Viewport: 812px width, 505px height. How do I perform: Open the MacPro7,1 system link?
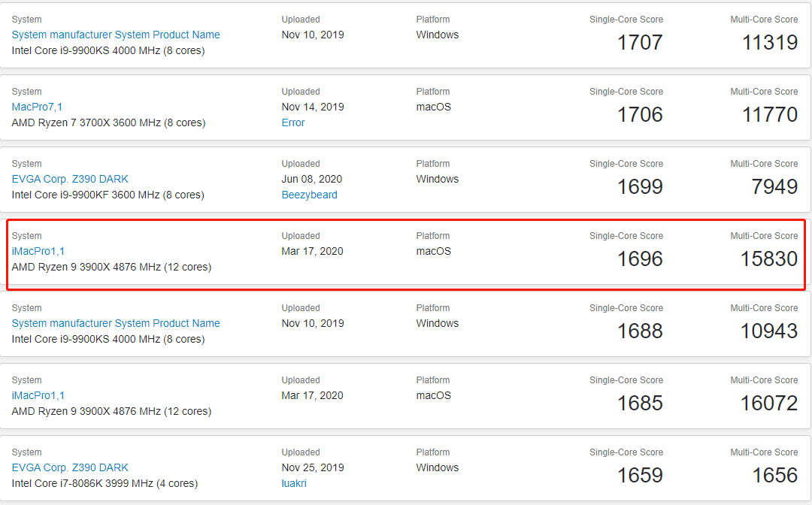click(x=37, y=107)
